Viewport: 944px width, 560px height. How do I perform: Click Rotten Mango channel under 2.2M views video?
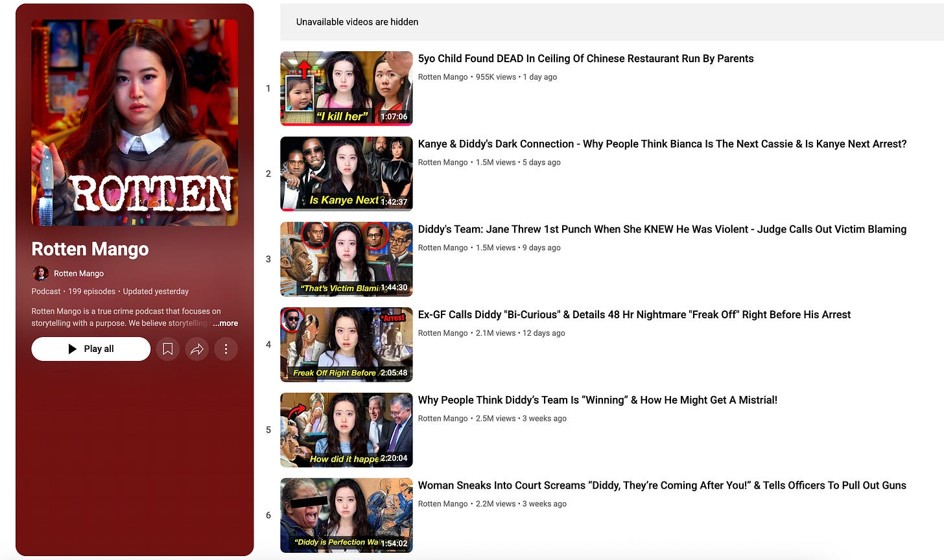tap(443, 504)
